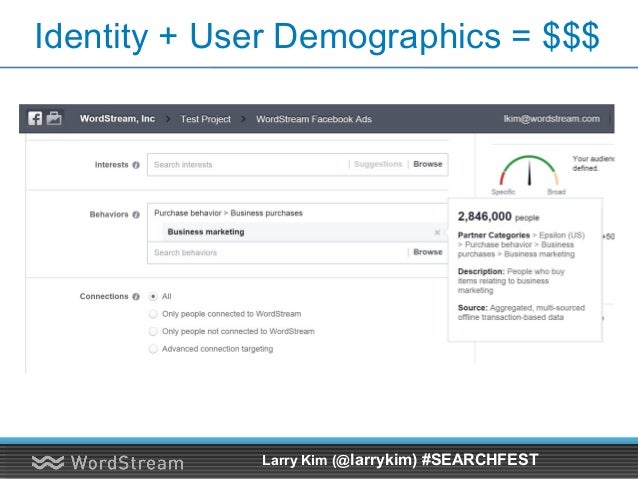
Task: Click the Specific label under gauge
Action: pos(503,192)
